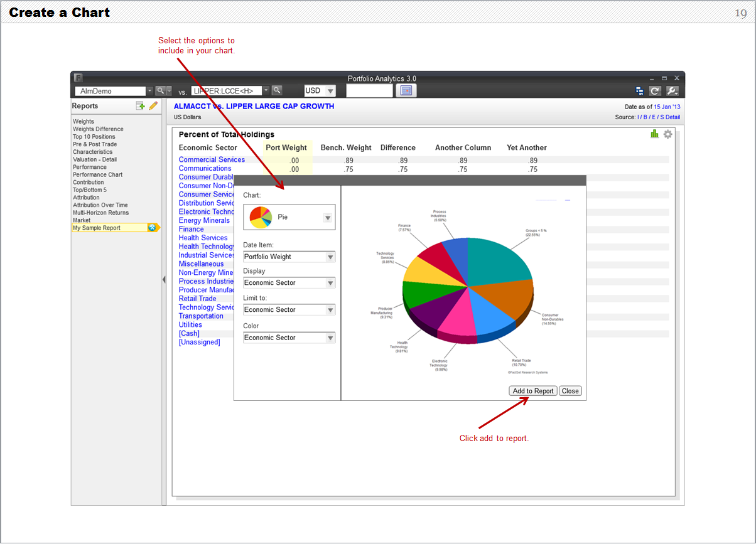Image resolution: width=756 pixels, height=544 pixels.
Task: Click the Detail source link
Action: pyautogui.click(x=673, y=117)
